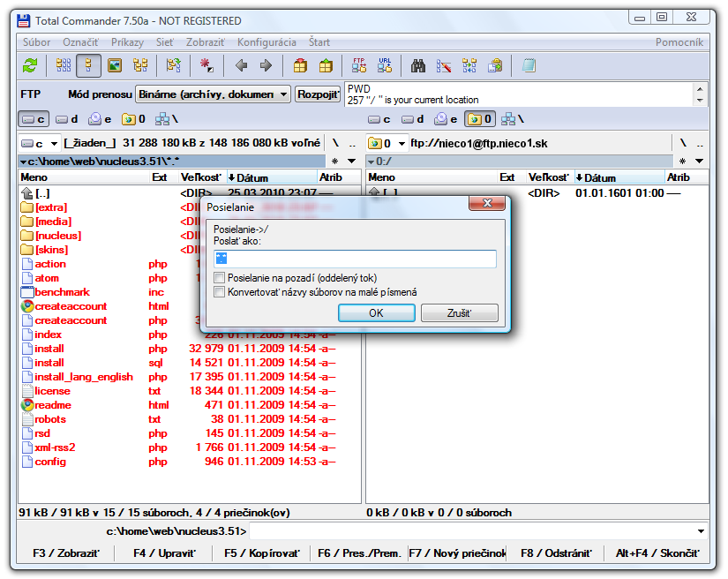728x579 pixels.
Task: Expand right panel directory history arrow
Action: tap(699, 162)
